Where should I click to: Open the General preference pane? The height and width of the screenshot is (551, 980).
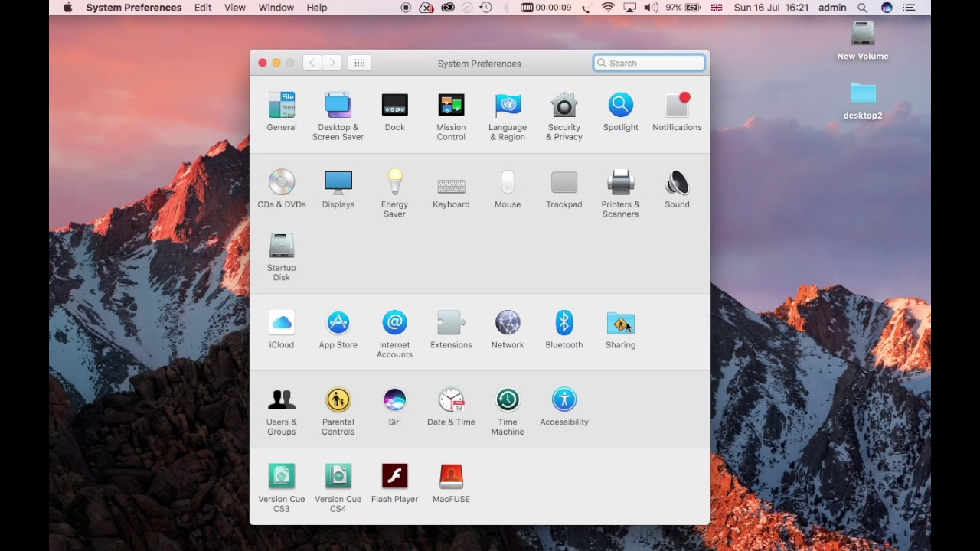click(x=282, y=112)
